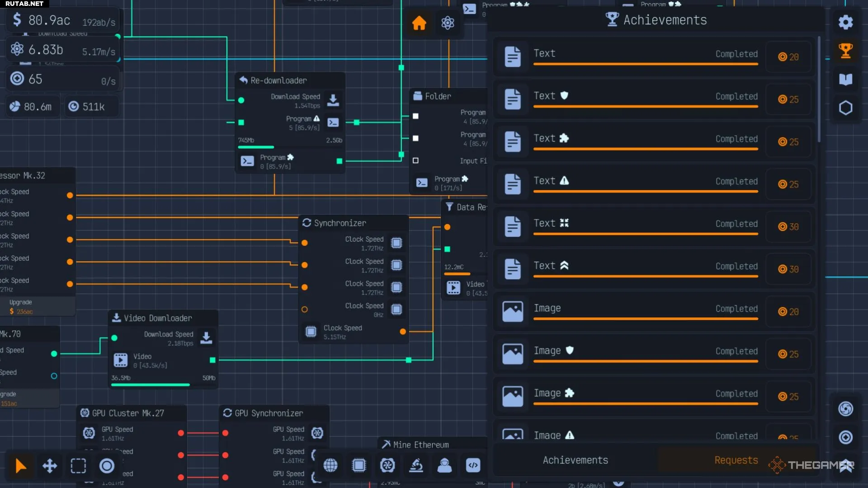The width and height of the screenshot is (868, 488).
Task: Open the GPU fan node category
Action: [x=387, y=465]
